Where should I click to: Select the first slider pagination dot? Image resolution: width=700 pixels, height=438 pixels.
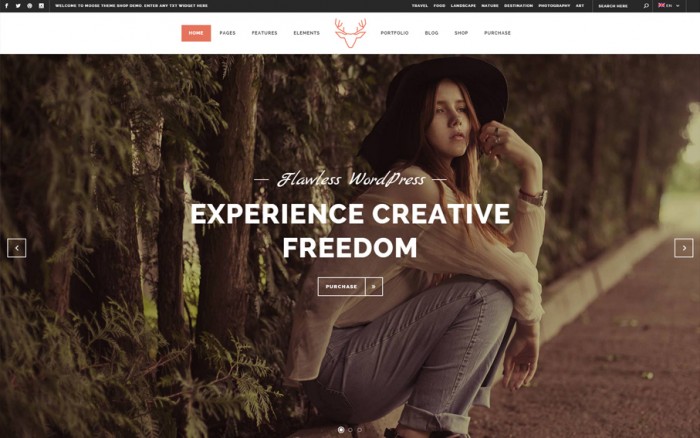pyautogui.click(x=341, y=430)
